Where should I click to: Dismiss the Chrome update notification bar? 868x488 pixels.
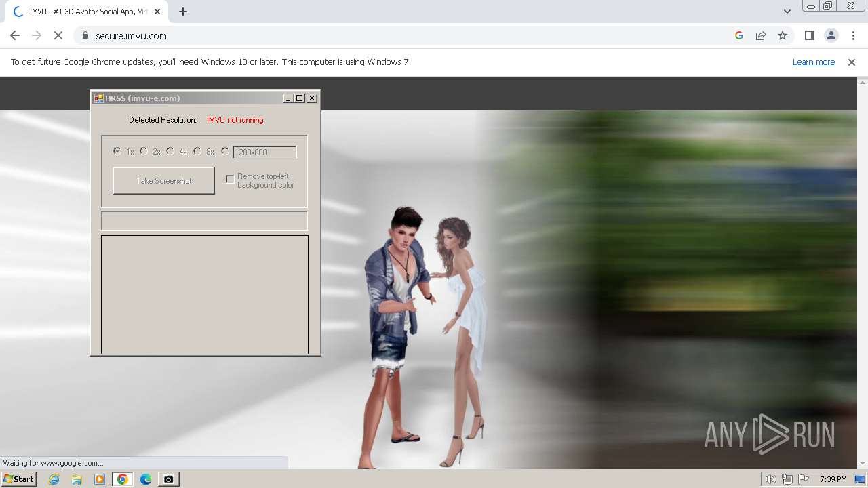coord(852,62)
